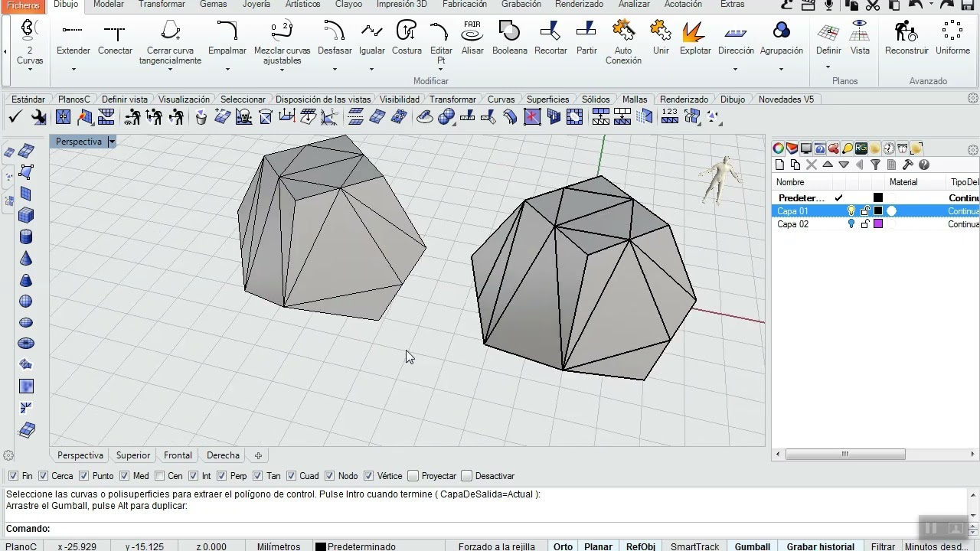Viewport: 980px width, 551px height.
Task: Select the Agrupación group tool
Action: click(782, 38)
